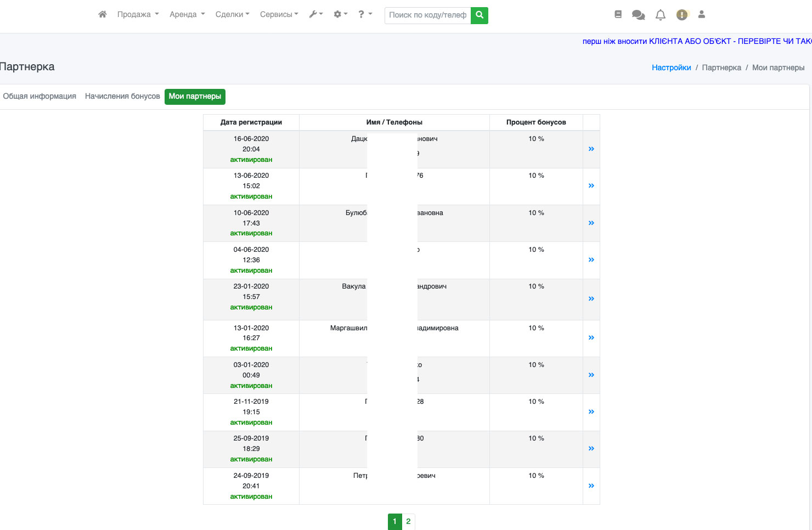Switch to Общая информация tab

[x=40, y=97]
